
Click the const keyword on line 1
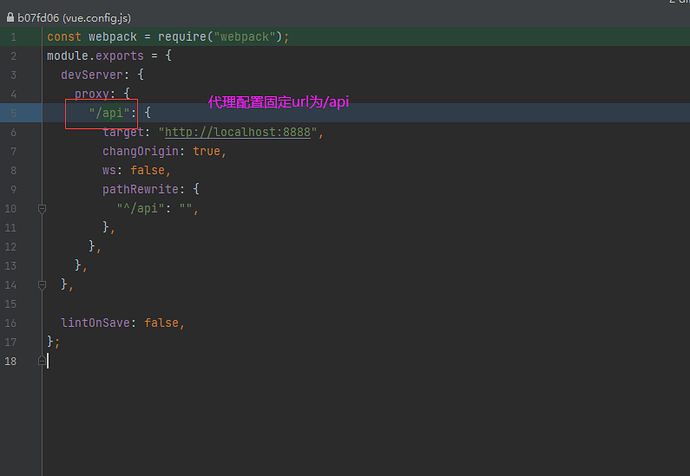(64, 37)
